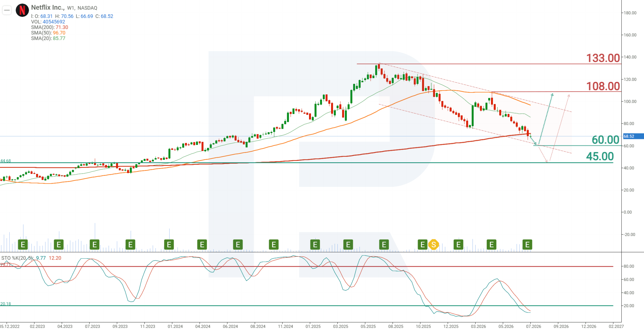Click the 05.12.2022 date axis label
This screenshot has width=644, height=329.
[x=10, y=326]
